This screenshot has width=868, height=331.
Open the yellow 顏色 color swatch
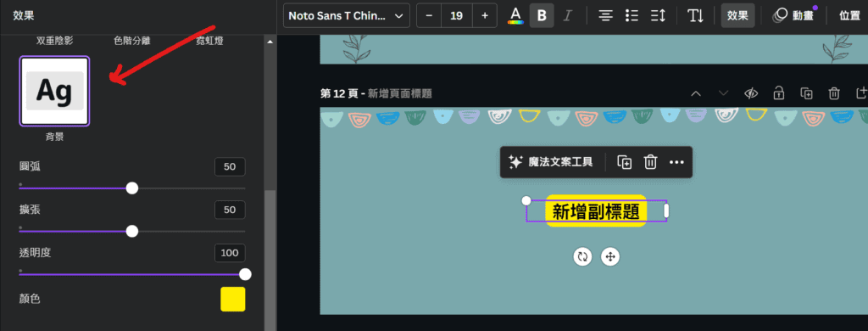point(233,300)
